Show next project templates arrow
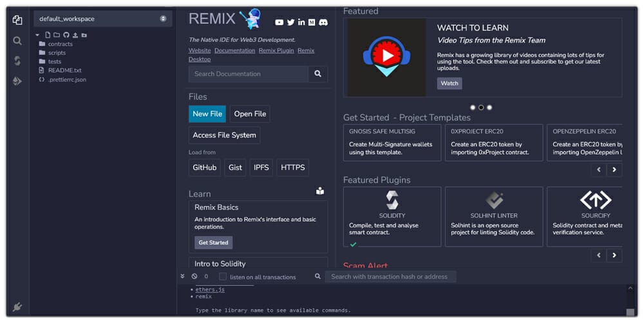The height and width of the screenshot is (322, 644). coord(614,169)
